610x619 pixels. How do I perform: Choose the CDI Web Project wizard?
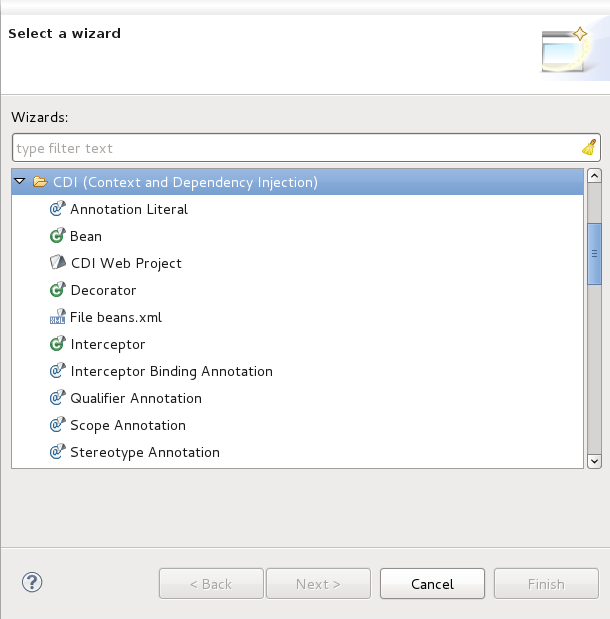tap(126, 263)
